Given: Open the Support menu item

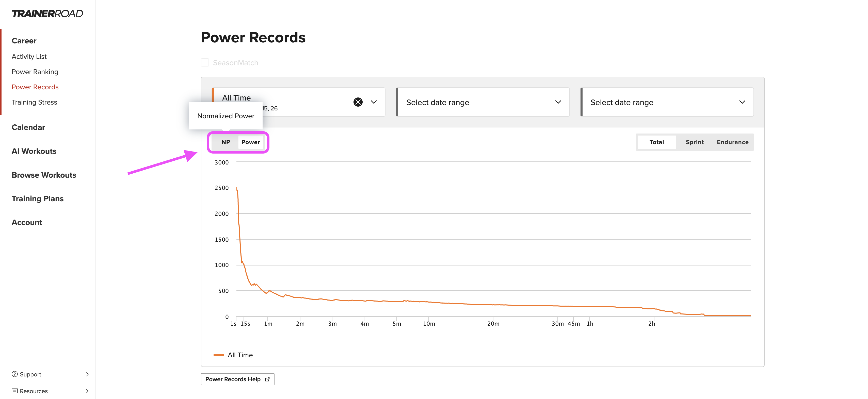Looking at the screenshot, I should [x=50, y=374].
